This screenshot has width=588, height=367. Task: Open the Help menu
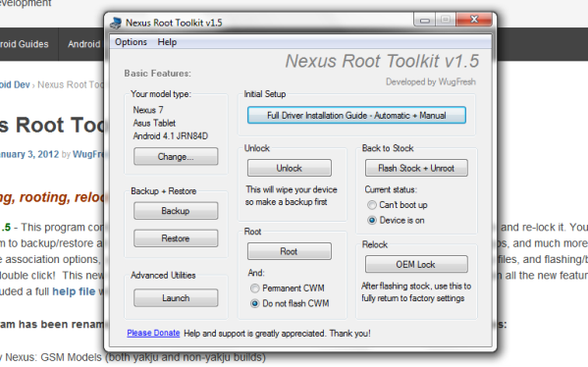tap(167, 42)
